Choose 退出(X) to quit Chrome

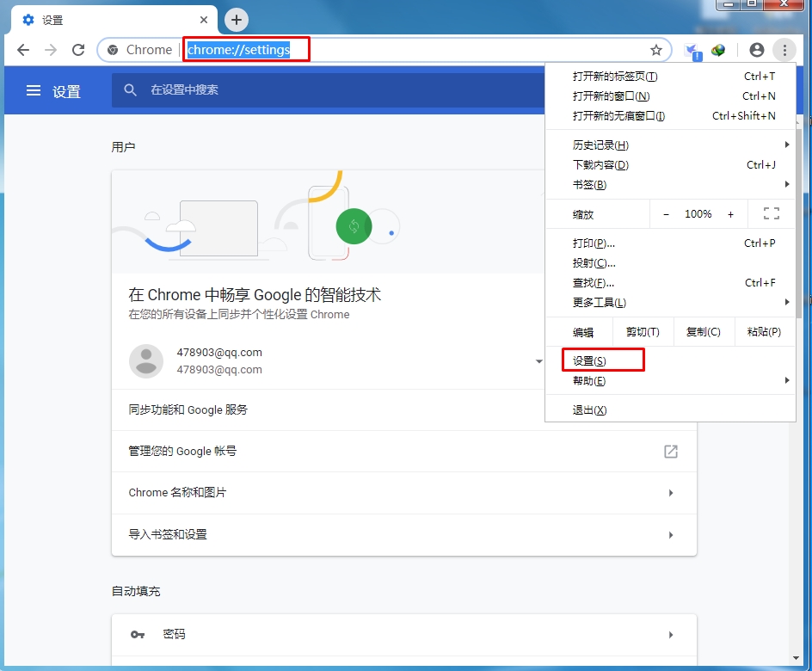pyautogui.click(x=671, y=410)
